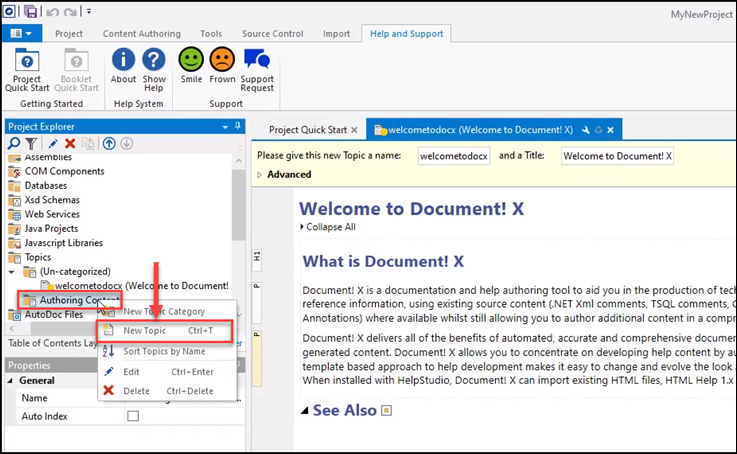Click the Collapse All link
This screenshot has width=737, height=454.
pyautogui.click(x=331, y=227)
